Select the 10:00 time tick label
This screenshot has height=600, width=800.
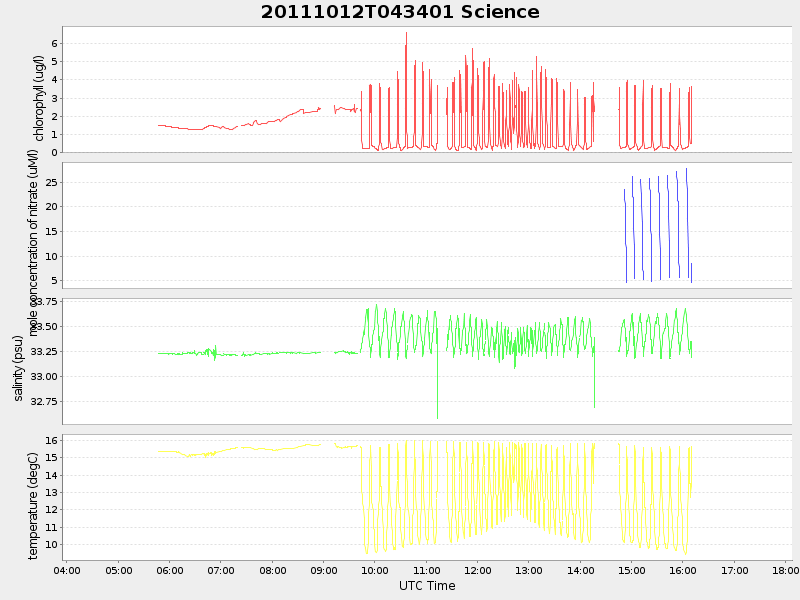point(375,571)
